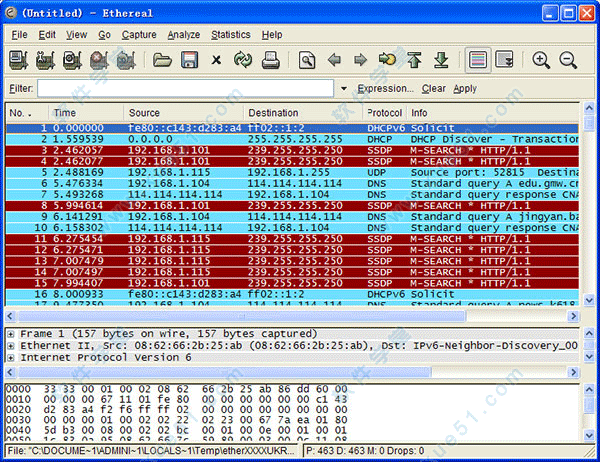This screenshot has width=600, height=462.
Task: Select packet 6 DNS query edu.gmw
Action: point(292,183)
